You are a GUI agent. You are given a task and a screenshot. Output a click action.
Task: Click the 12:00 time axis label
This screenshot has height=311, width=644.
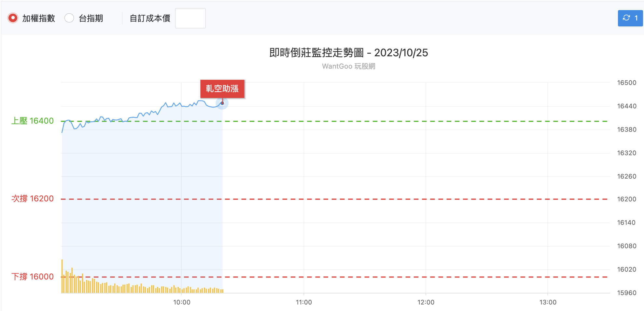coord(426,302)
